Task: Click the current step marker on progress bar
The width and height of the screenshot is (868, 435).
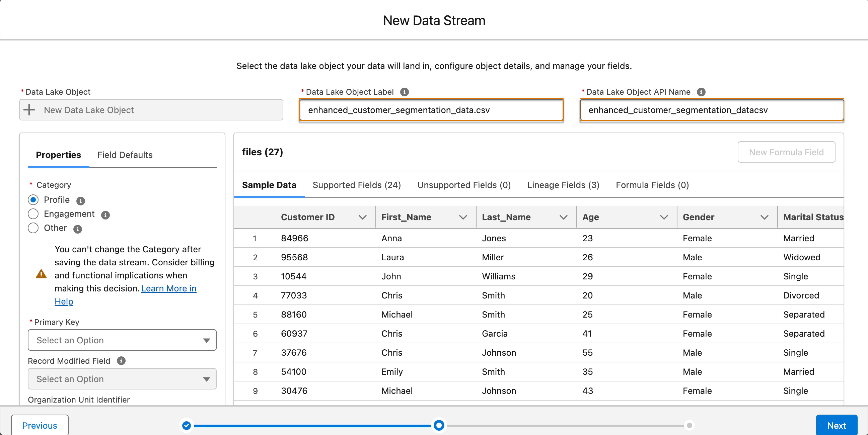Action: point(439,425)
